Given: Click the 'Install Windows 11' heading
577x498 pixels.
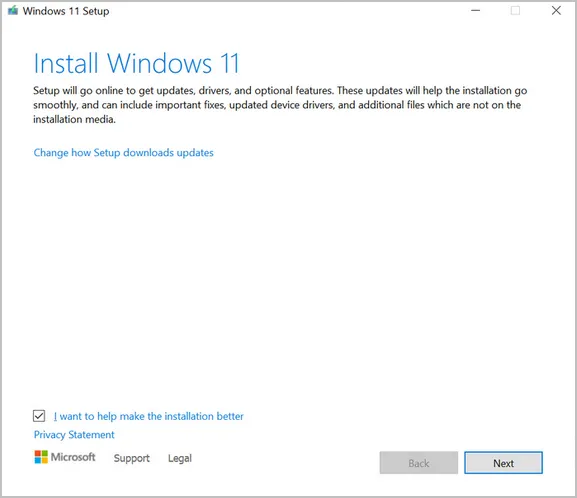Looking at the screenshot, I should [x=137, y=63].
